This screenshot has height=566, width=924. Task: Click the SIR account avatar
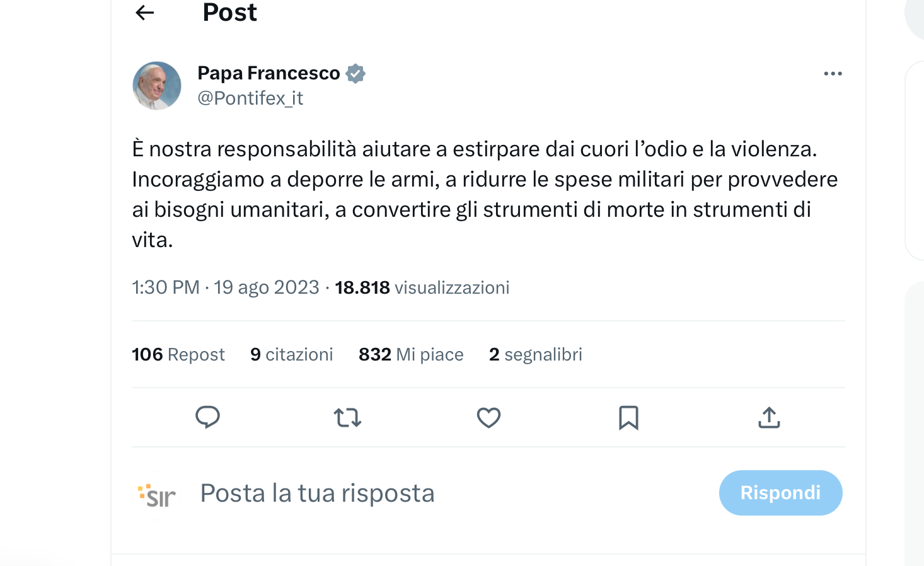coord(157,494)
